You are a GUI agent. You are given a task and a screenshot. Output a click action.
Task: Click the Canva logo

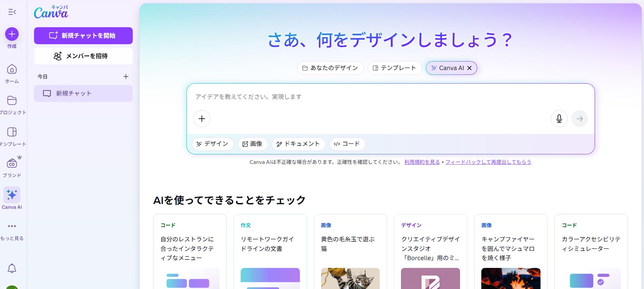click(51, 13)
